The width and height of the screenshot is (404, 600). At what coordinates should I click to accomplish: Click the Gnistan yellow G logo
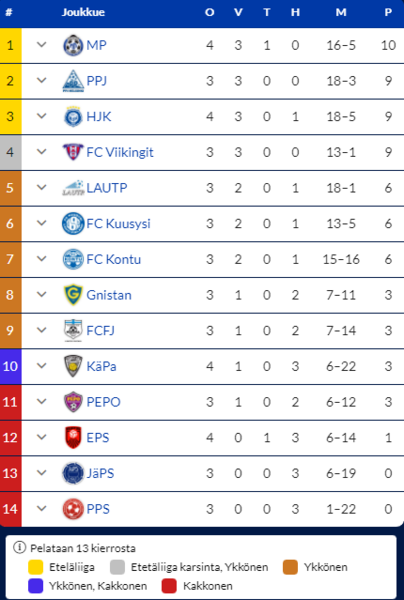73,295
